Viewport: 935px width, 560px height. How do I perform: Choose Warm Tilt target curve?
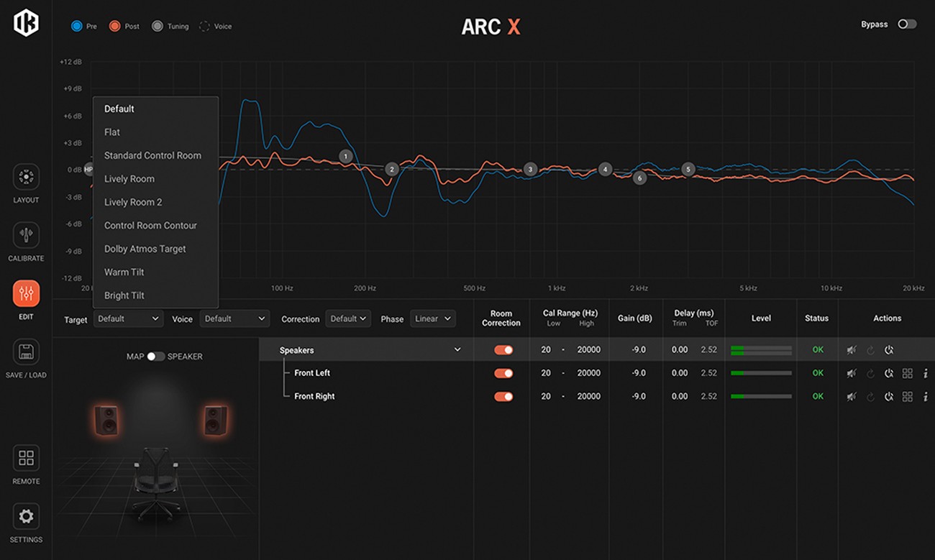click(124, 272)
